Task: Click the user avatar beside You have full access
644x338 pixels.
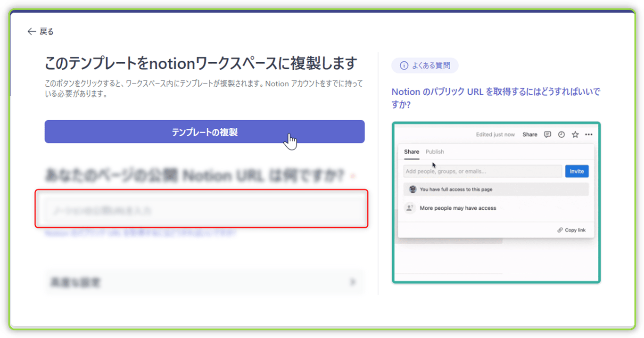Action: (413, 190)
